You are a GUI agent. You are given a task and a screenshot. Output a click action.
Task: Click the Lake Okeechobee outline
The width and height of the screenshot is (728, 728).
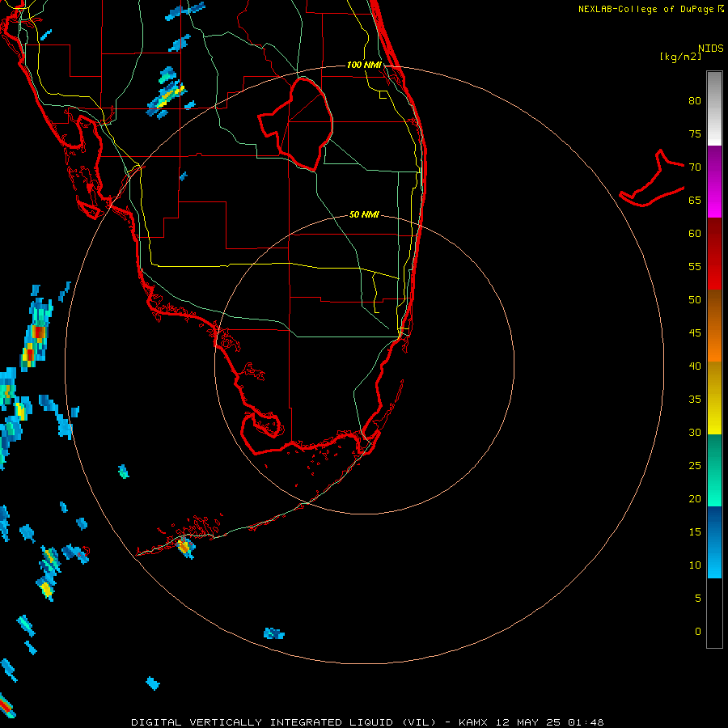click(x=296, y=125)
